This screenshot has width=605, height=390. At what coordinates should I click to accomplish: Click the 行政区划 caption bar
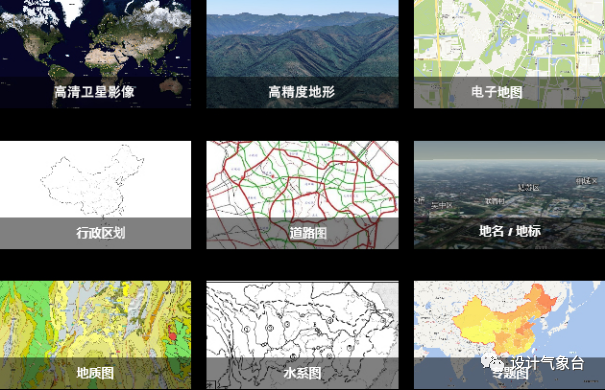coord(95,233)
